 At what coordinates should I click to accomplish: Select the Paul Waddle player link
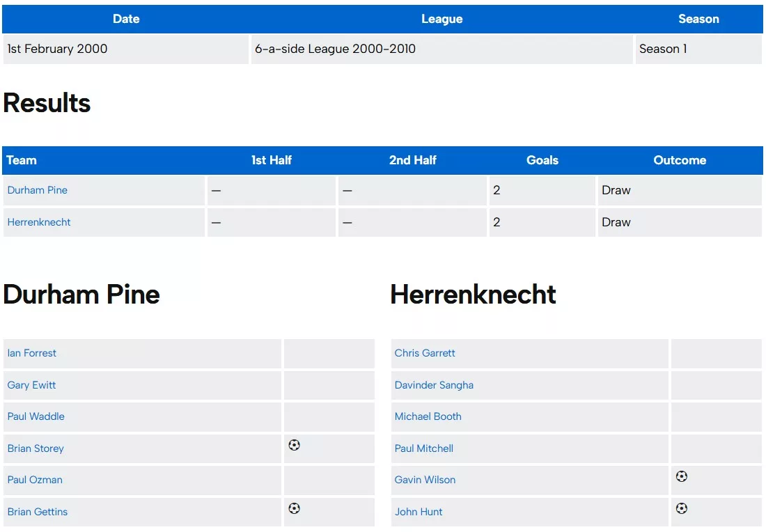coord(36,416)
